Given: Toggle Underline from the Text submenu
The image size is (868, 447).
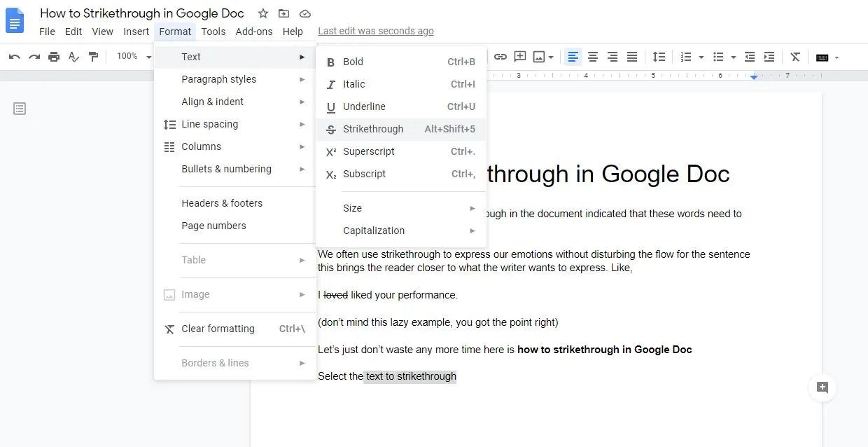Looking at the screenshot, I should tap(401, 106).
